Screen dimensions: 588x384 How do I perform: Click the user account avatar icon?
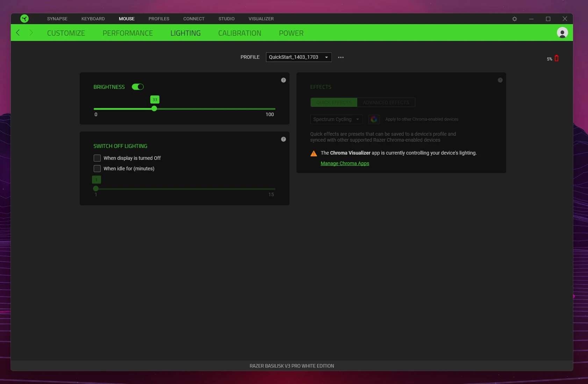coord(562,33)
